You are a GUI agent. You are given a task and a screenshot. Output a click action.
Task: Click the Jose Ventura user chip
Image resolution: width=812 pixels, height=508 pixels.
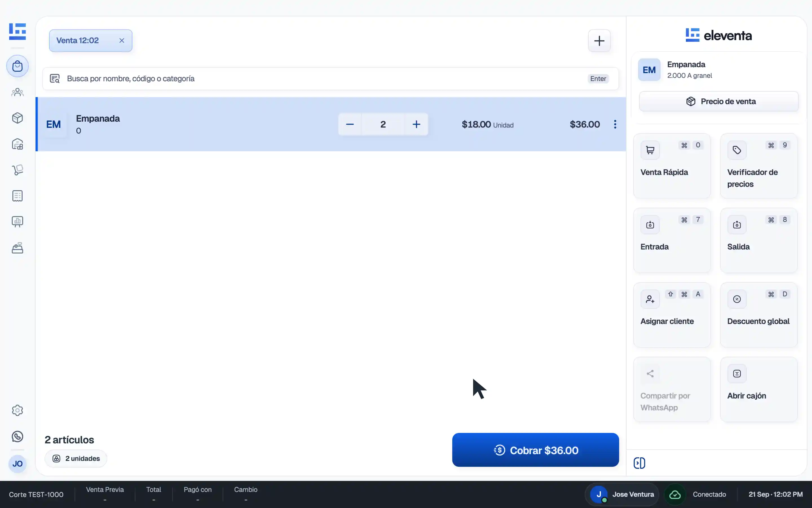(622, 494)
